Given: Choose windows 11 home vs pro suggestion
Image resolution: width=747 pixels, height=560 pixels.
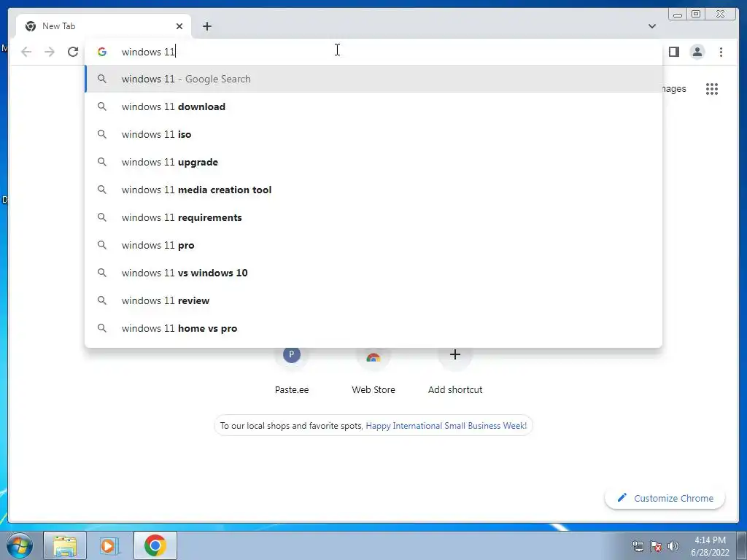Looking at the screenshot, I should 373,328.
